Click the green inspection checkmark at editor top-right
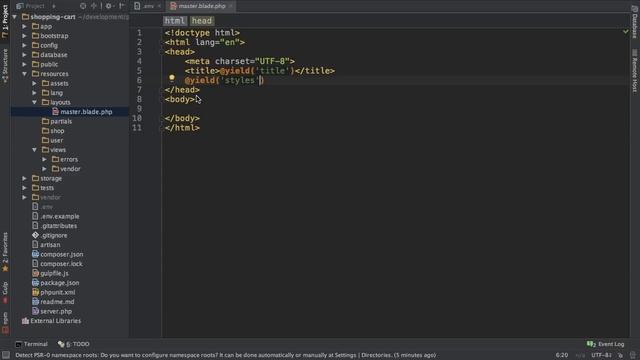 click(x=625, y=31)
